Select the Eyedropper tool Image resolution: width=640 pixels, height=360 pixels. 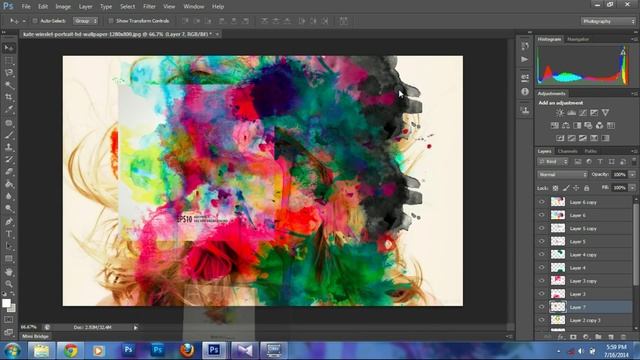(9, 109)
